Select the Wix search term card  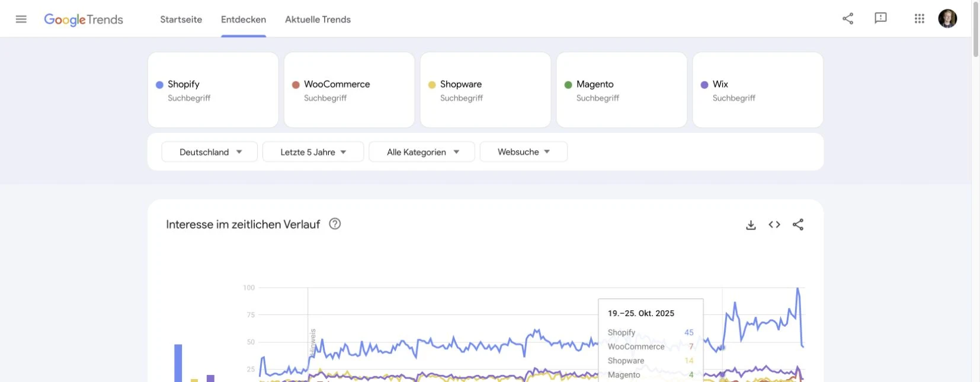point(758,90)
